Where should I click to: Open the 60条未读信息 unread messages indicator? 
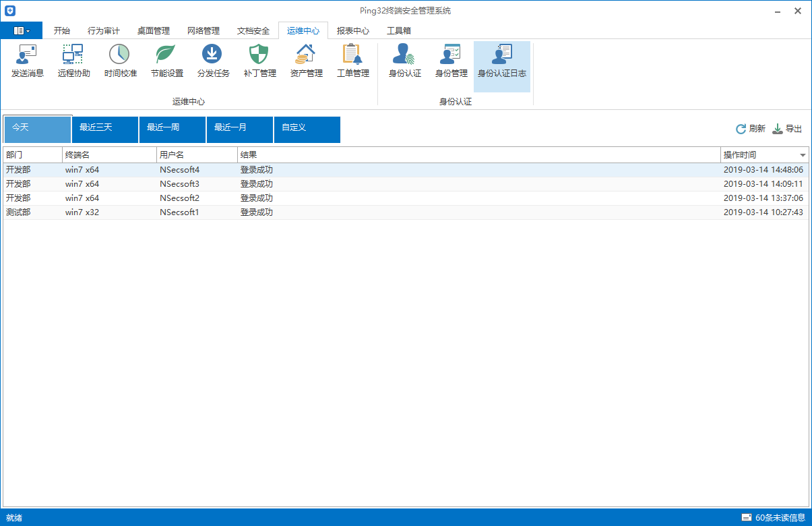pos(773,518)
